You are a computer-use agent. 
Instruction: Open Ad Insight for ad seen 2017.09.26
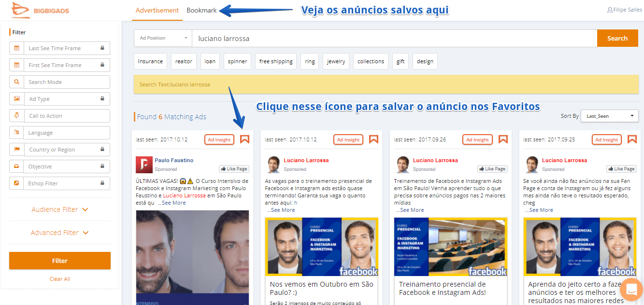point(478,139)
